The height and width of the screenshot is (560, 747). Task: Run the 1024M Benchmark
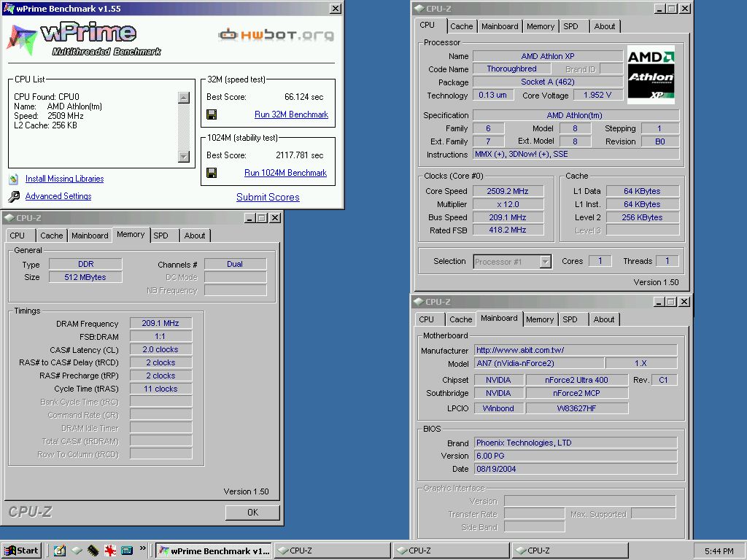pyautogui.click(x=285, y=173)
